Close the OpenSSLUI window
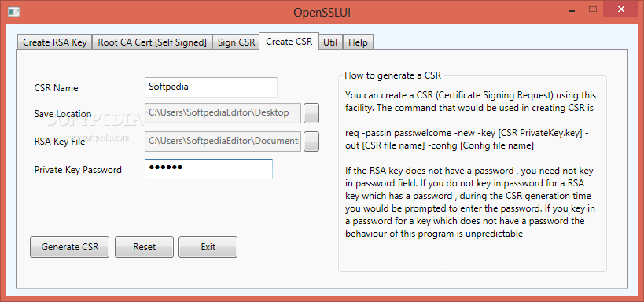This screenshot has width=644, height=302. coord(621,9)
